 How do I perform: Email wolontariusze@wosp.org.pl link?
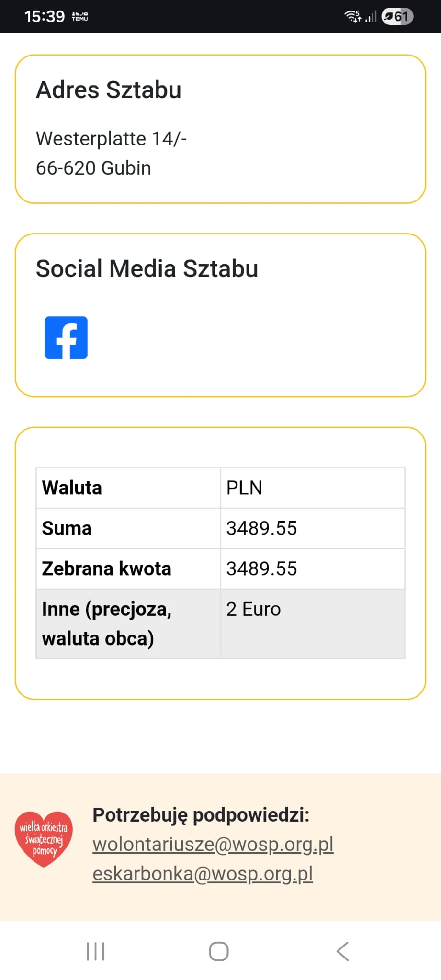point(213,844)
